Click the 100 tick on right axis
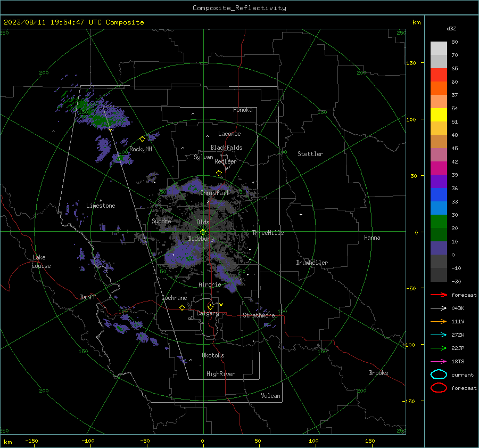 (x=411, y=119)
